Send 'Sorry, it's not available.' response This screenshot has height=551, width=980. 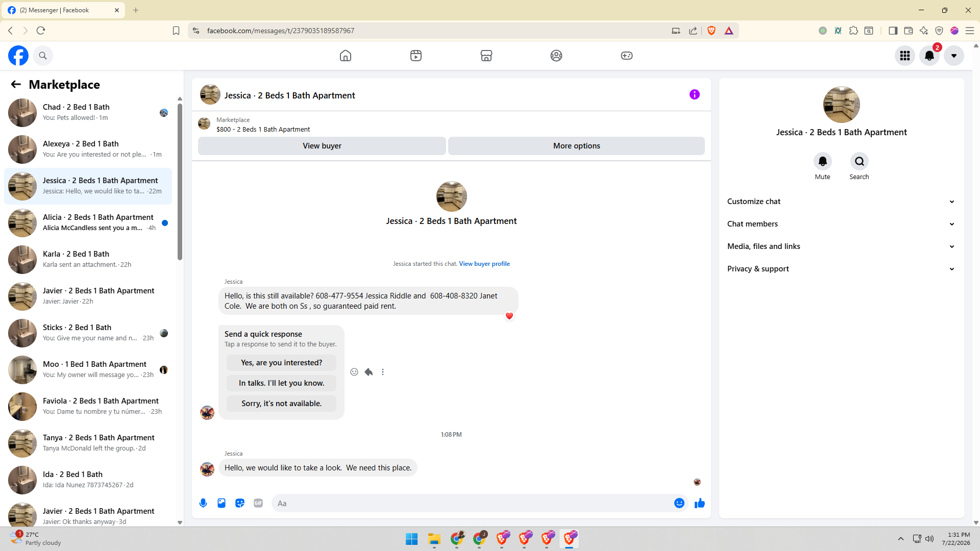(x=282, y=404)
